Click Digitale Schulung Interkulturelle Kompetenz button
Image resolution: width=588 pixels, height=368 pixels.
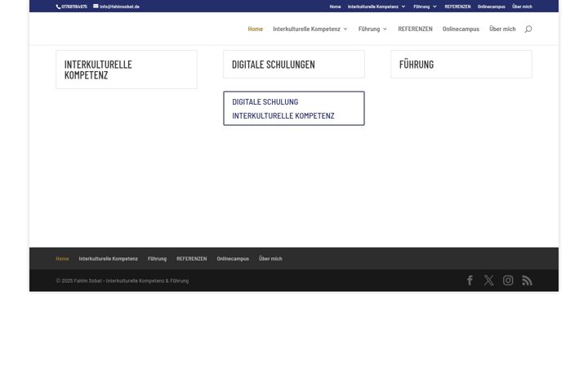(x=294, y=109)
